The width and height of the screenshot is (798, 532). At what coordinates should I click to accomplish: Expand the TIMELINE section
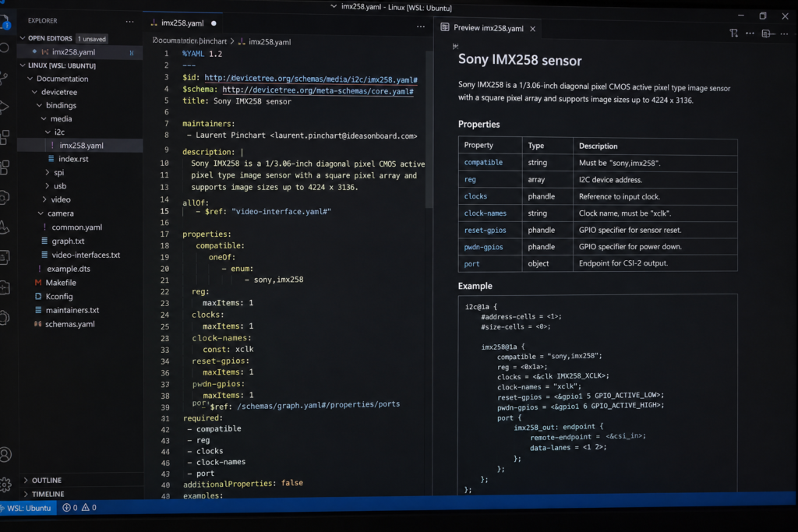(x=26, y=494)
